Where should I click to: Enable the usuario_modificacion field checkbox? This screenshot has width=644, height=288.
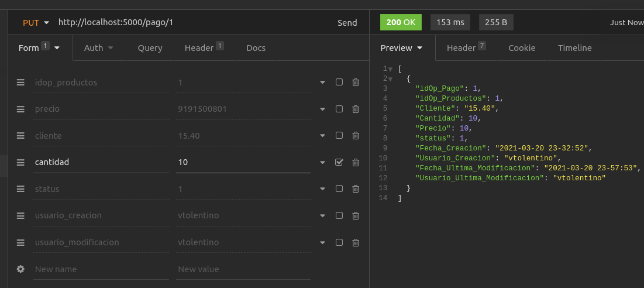pos(339,242)
